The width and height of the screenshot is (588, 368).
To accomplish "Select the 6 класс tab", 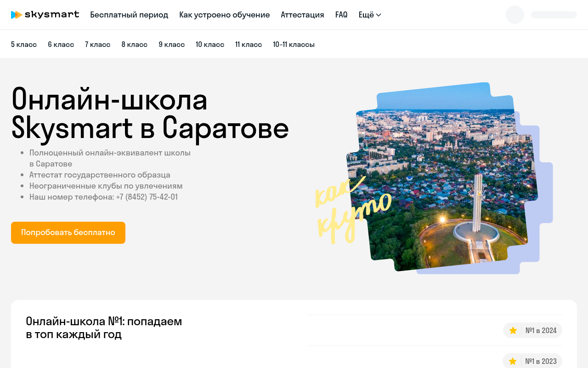I will point(61,44).
